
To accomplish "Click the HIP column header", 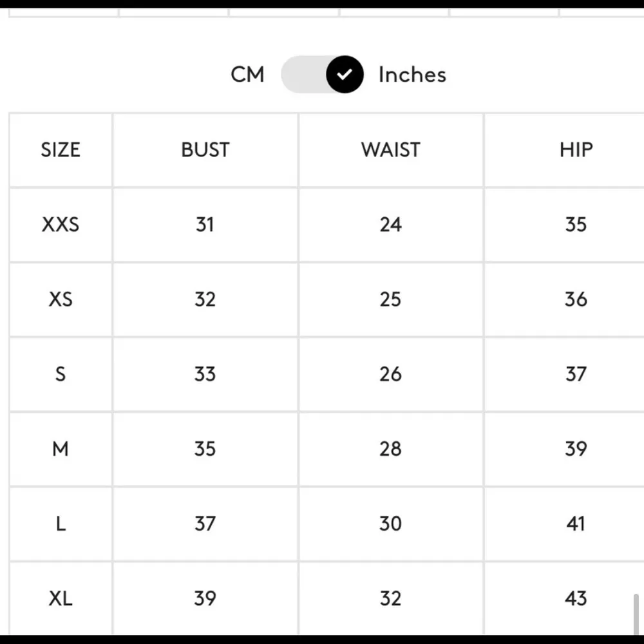I will (x=576, y=150).
